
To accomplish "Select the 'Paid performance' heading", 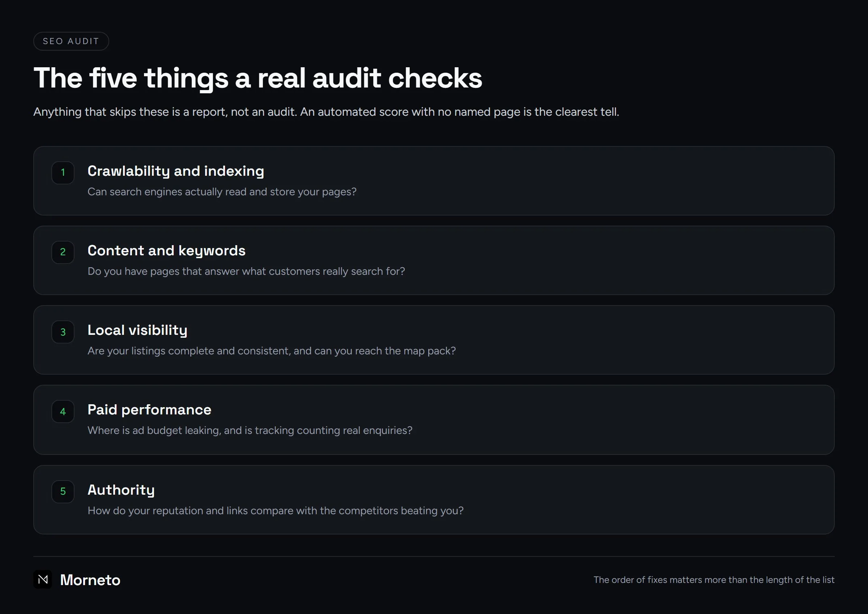I will [x=149, y=410].
